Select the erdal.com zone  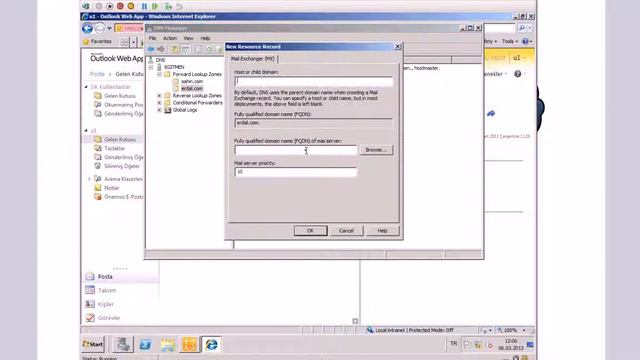click(192, 88)
